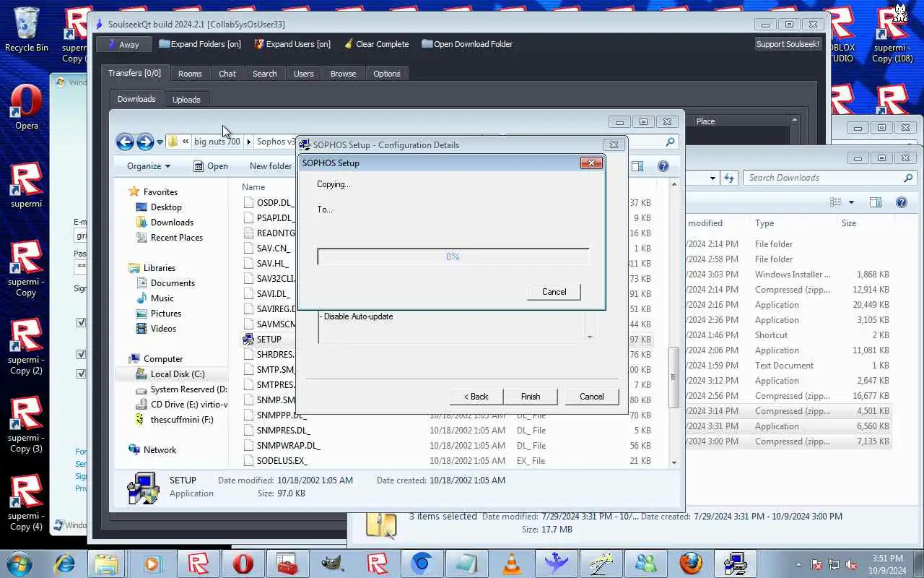The image size is (924, 578).
Task: Click the copying progress bar at 0%
Action: point(453,256)
